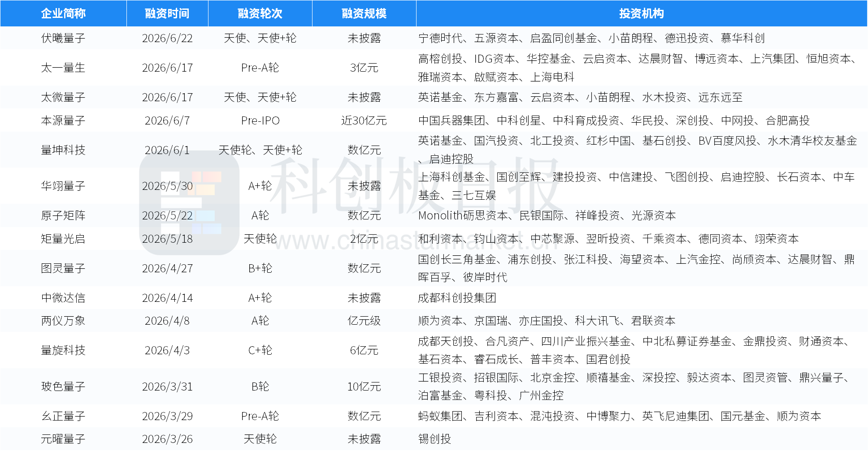Image resolution: width=868 pixels, height=451 pixels.
Task: Click the C+轮 round cell
Action: 260,350
